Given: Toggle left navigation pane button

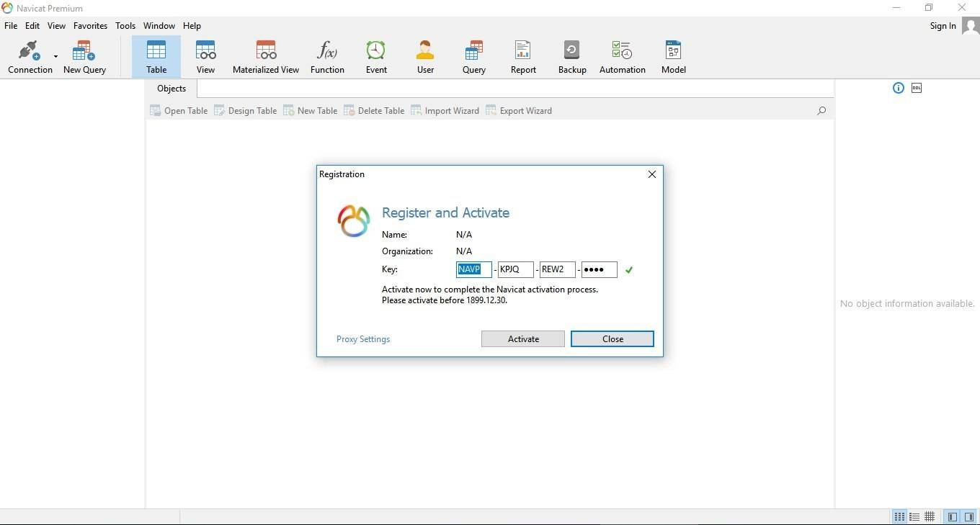Looking at the screenshot, I should (953, 517).
